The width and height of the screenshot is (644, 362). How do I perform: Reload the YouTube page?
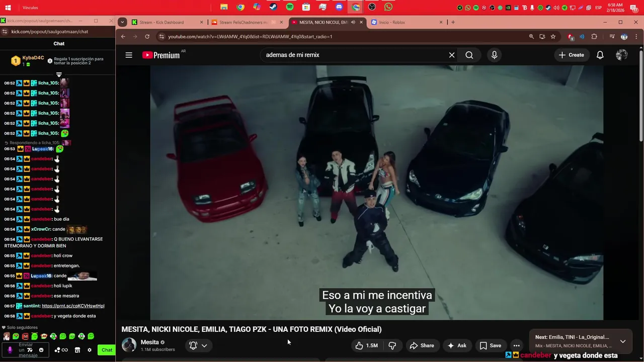click(147, 37)
